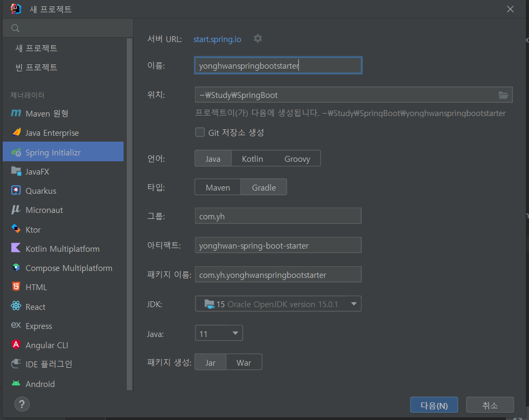529x420 pixels.
Task: Click the IDE 플러그인 label
Action: (49, 364)
